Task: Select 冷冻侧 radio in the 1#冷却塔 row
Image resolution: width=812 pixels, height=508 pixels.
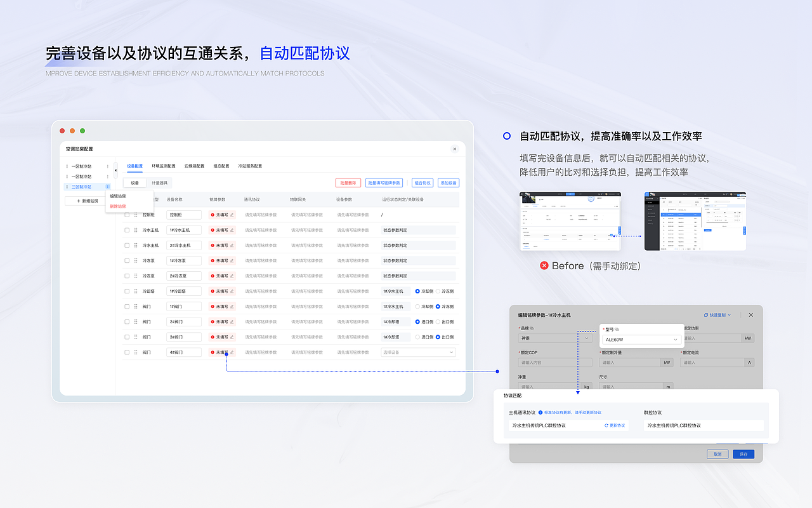Action: point(438,291)
